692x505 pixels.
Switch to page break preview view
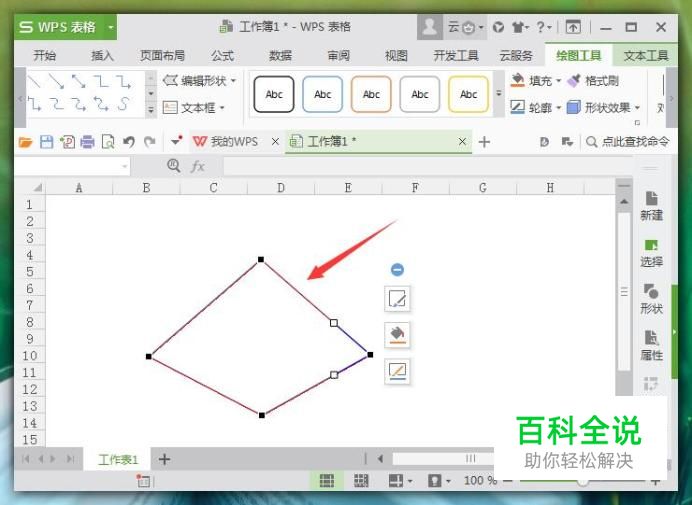tap(361, 480)
